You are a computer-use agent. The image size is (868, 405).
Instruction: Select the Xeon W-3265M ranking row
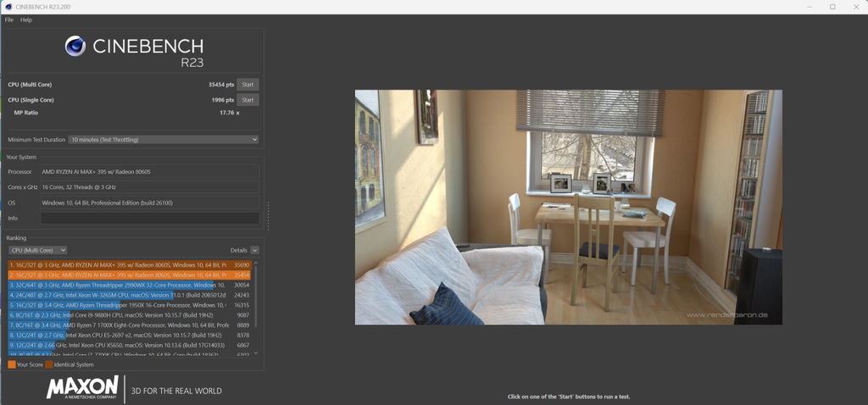point(130,295)
